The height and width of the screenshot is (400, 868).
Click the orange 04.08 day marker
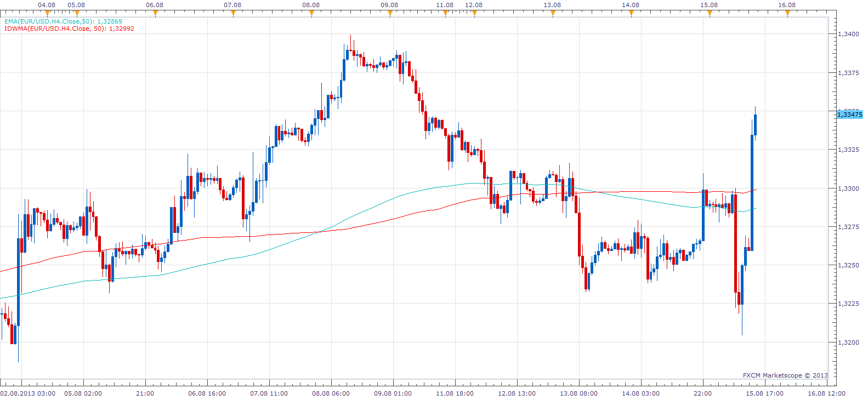pyautogui.click(x=47, y=13)
